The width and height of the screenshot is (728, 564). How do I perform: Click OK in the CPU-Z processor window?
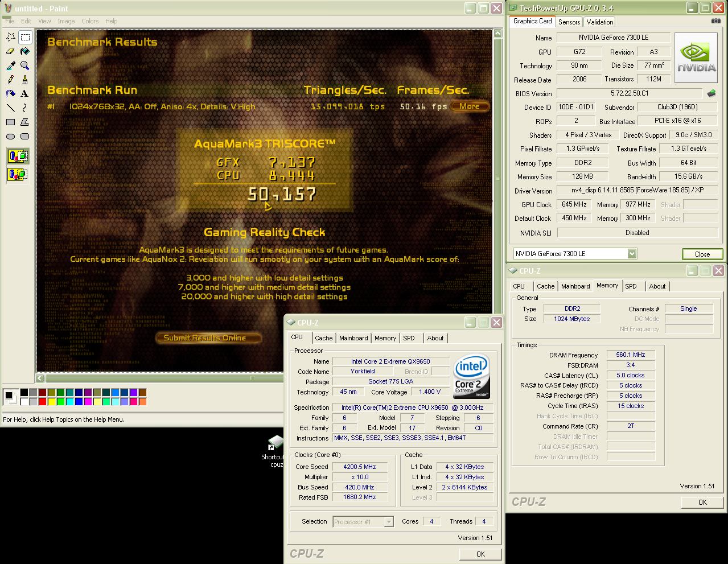(x=480, y=554)
